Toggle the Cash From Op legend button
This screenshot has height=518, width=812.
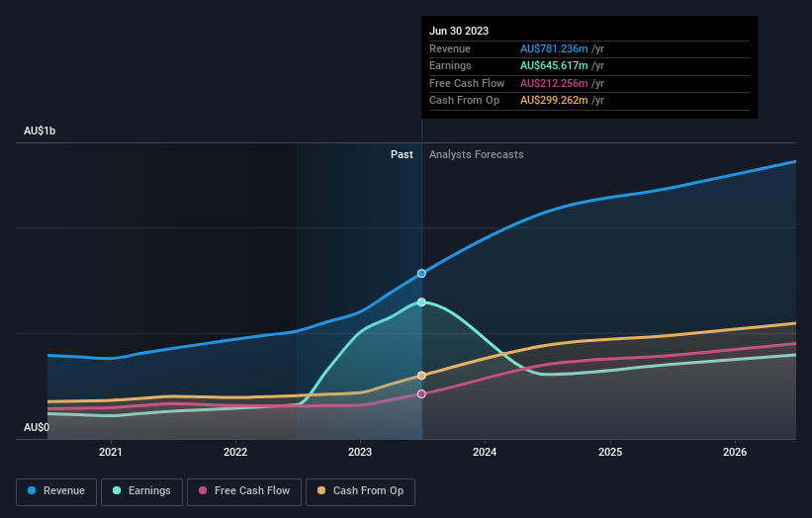click(360, 491)
